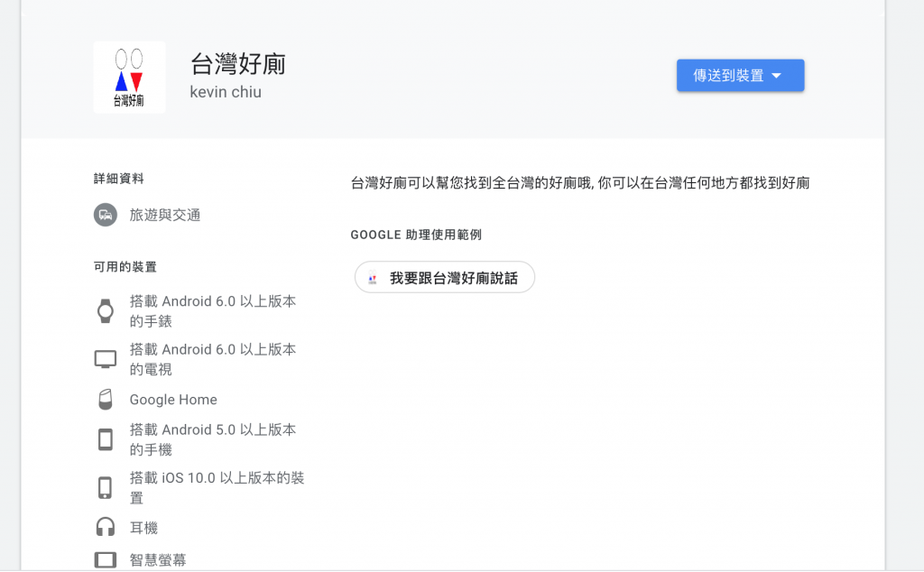
Task: Click the 搭載 Android 6.0 以上版本的手錶 text
Action: (x=213, y=311)
